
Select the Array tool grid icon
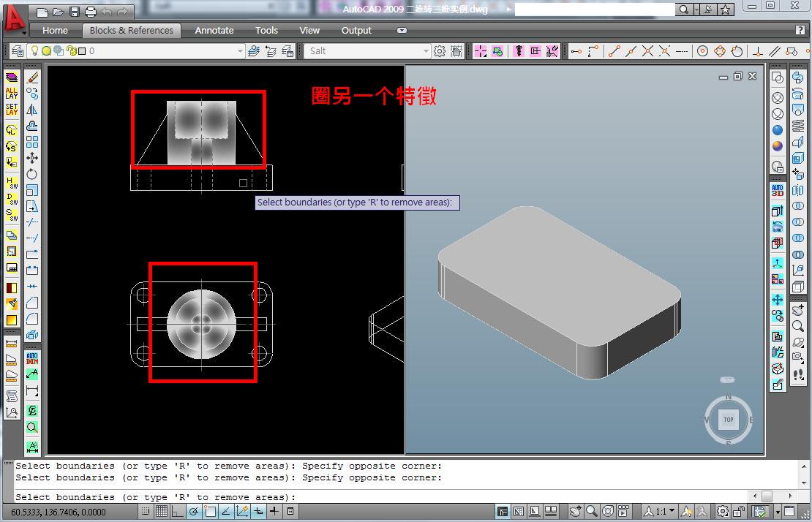(32, 142)
